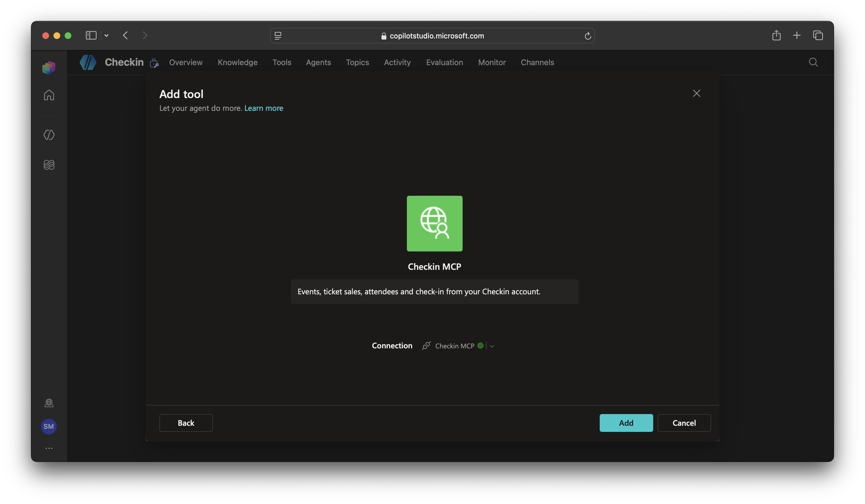Open SM user account avatar
865x504 pixels.
click(49, 427)
